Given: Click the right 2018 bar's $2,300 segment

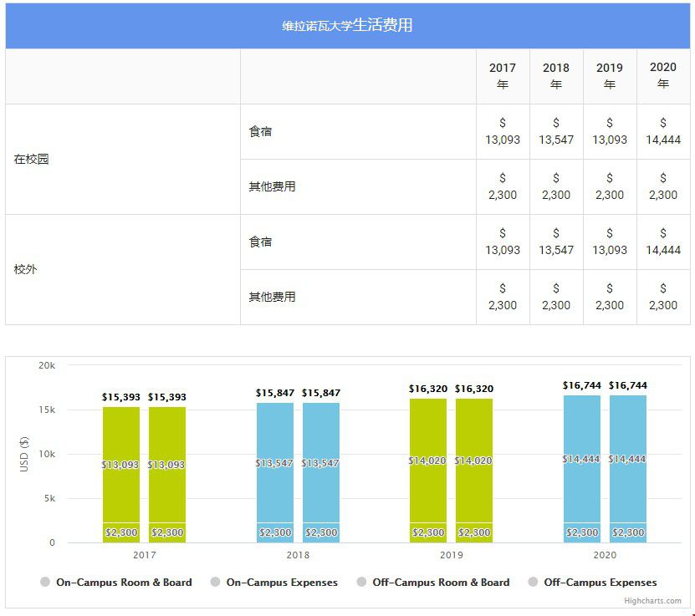Looking at the screenshot, I should (x=321, y=532).
